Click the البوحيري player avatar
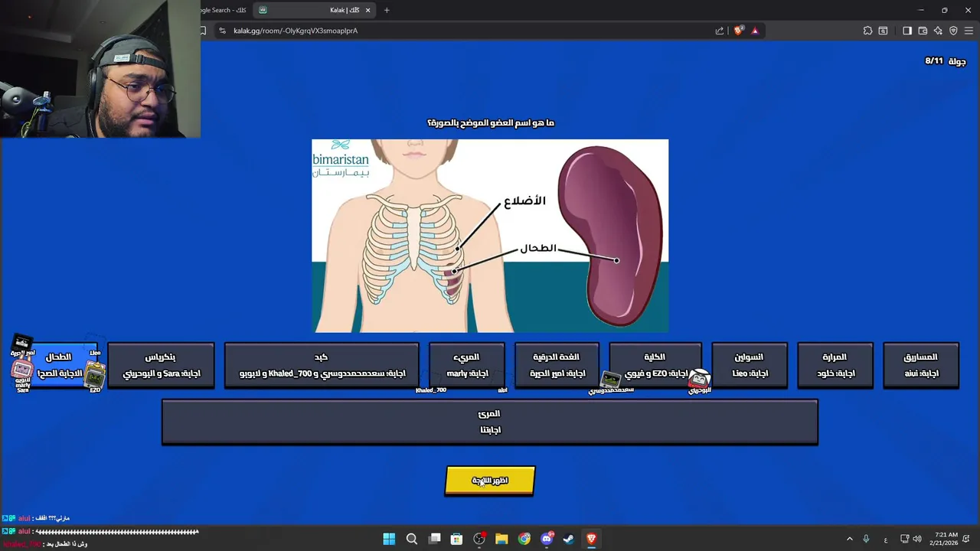The width and height of the screenshot is (980, 551). 699,378
